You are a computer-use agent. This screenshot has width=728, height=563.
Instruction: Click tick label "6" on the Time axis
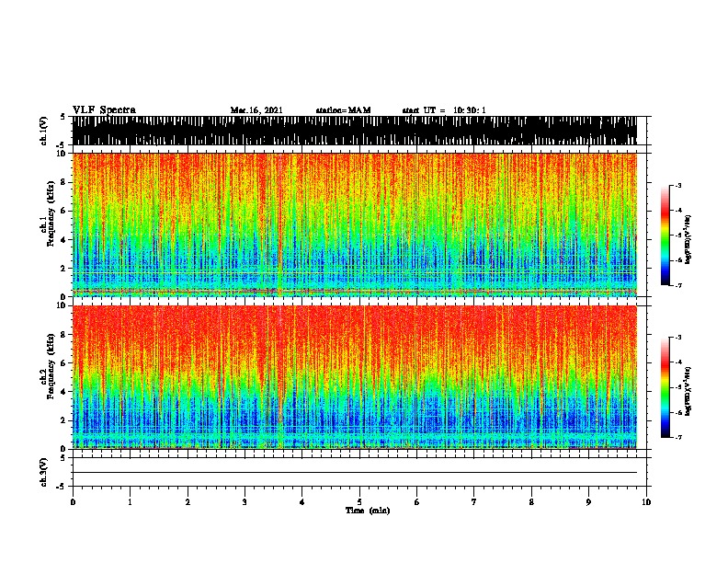pyautogui.click(x=417, y=502)
